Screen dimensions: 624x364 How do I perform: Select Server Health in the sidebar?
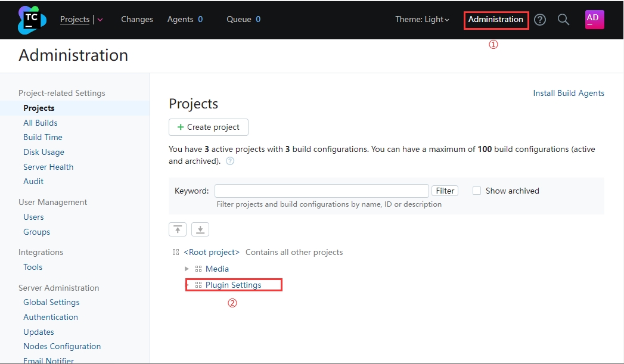pos(48,167)
